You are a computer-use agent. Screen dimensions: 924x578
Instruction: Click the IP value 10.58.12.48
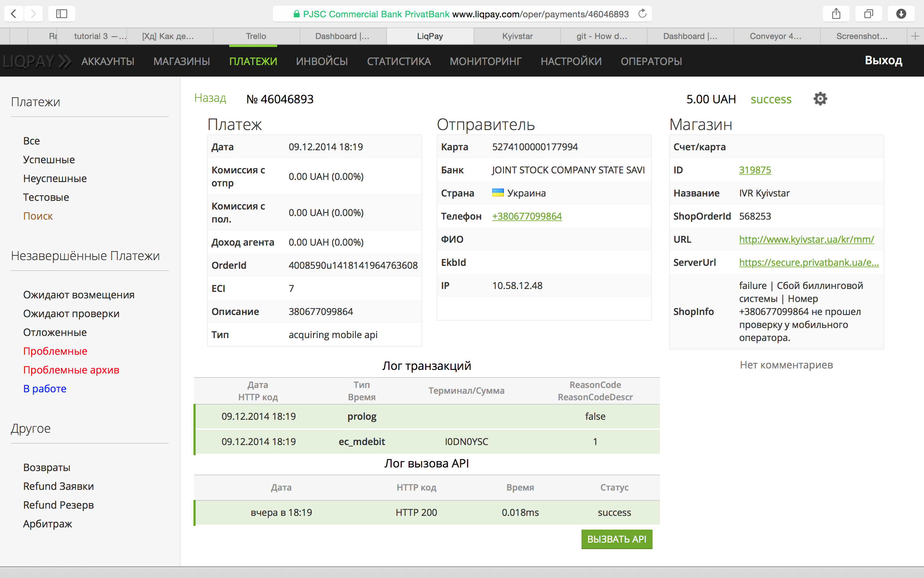point(517,285)
